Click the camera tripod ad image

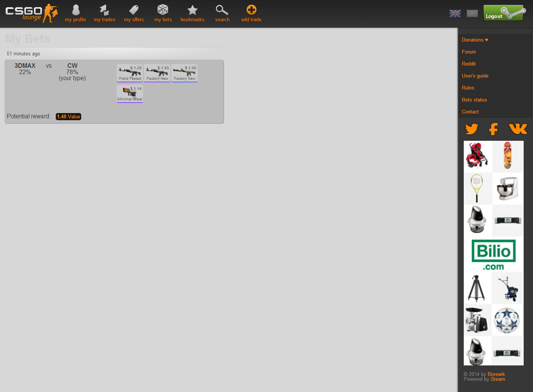(x=477, y=288)
